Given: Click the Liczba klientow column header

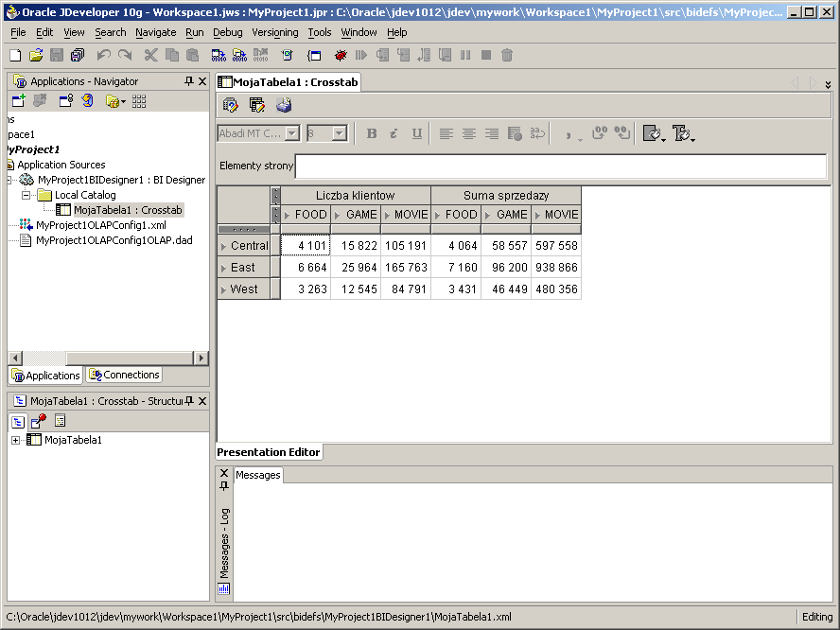Looking at the screenshot, I should pyautogui.click(x=355, y=196).
